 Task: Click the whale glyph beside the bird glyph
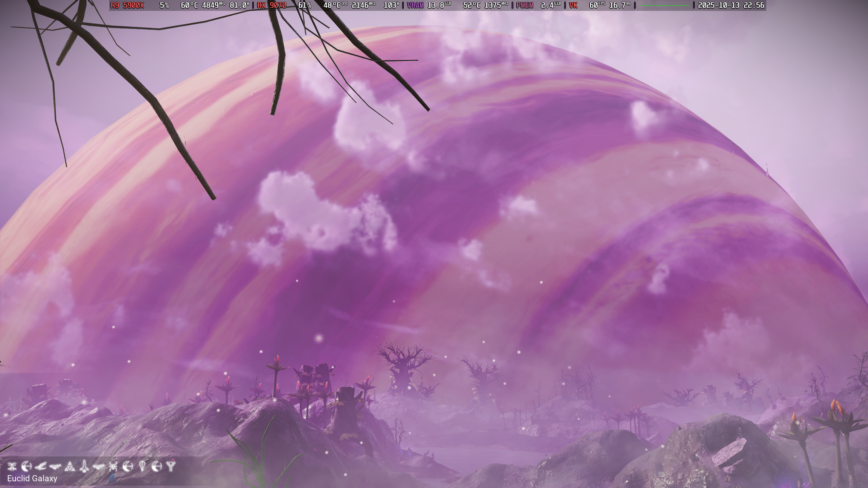[55, 467]
